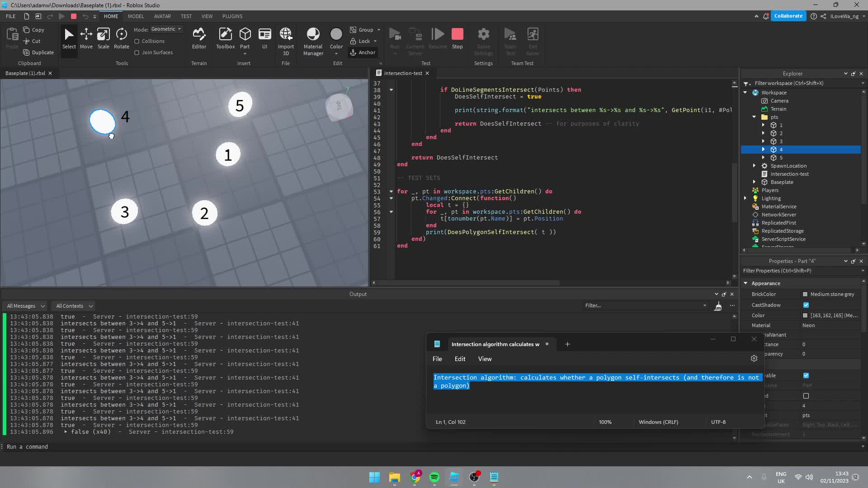Viewport: 868px width, 488px height.
Task: Open the View menu in Notepad
Action: [484, 359]
